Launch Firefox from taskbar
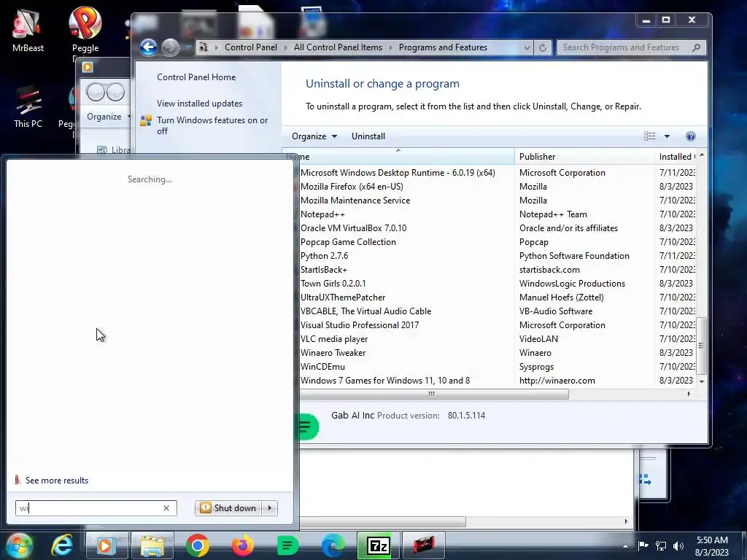This screenshot has height=560, width=747. (242, 545)
